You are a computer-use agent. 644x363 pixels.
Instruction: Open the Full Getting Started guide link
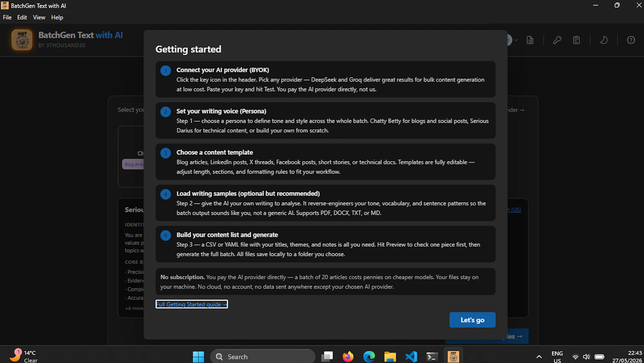pyautogui.click(x=192, y=304)
